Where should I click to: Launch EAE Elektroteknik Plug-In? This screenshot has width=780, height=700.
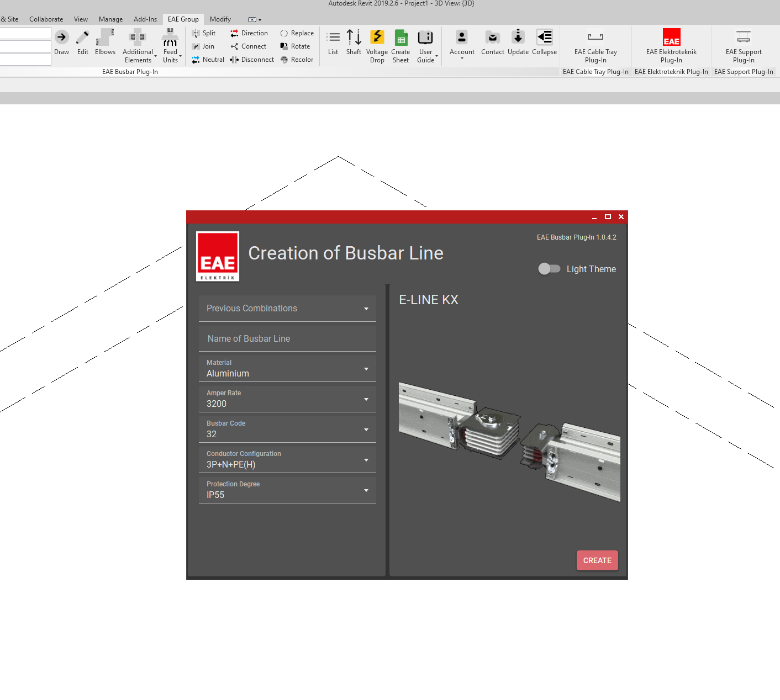(671, 46)
